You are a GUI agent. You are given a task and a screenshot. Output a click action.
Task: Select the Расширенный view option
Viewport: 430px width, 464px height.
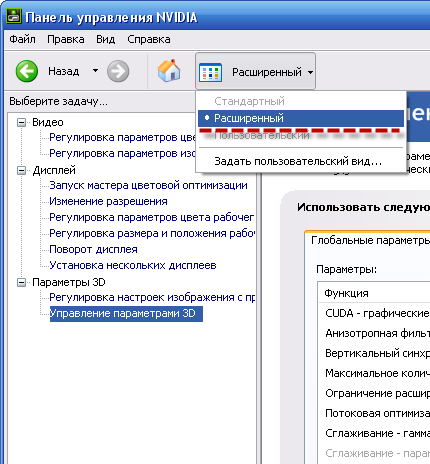301,118
